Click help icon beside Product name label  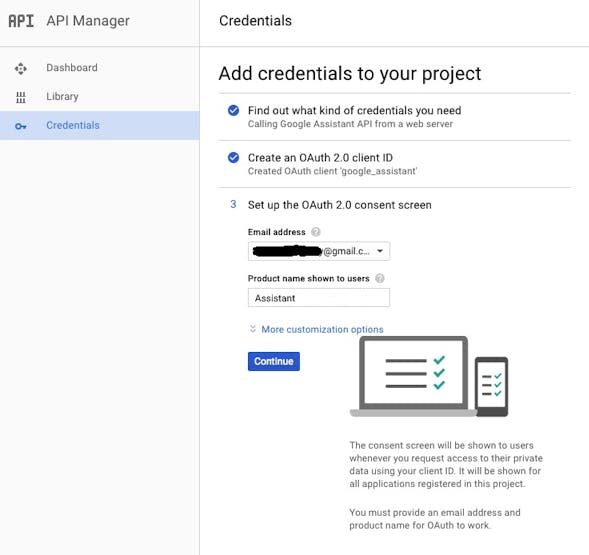click(380, 278)
